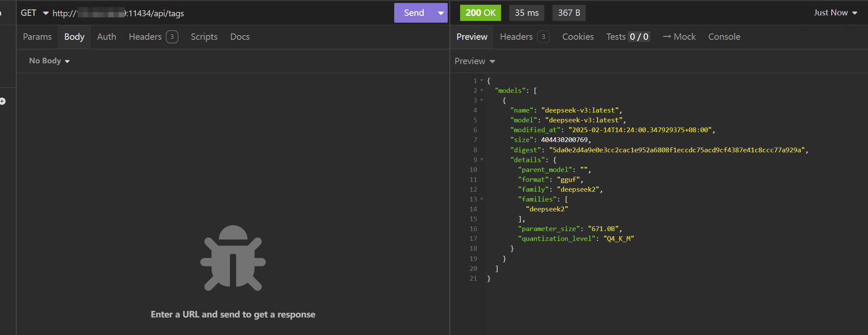This screenshot has height=335, width=868.
Task: Switch to the Tests 0/0 tab
Action: tap(628, 37)
